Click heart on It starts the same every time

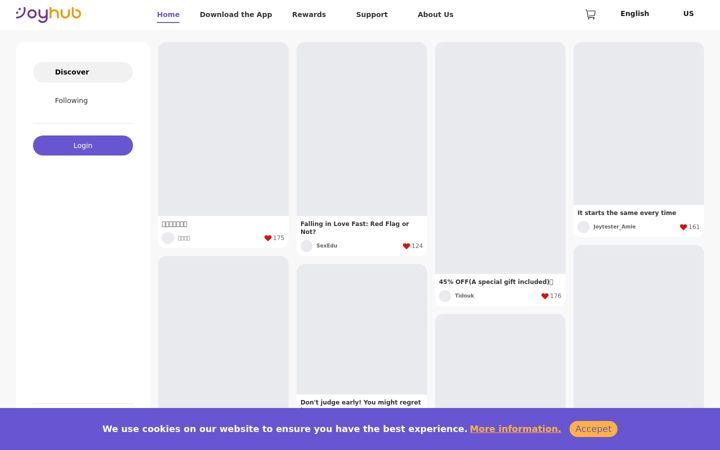point(683,227)
